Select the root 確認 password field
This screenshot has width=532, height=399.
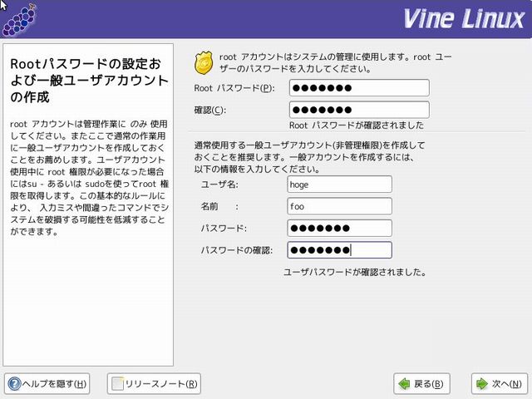[x=359, y=110]
